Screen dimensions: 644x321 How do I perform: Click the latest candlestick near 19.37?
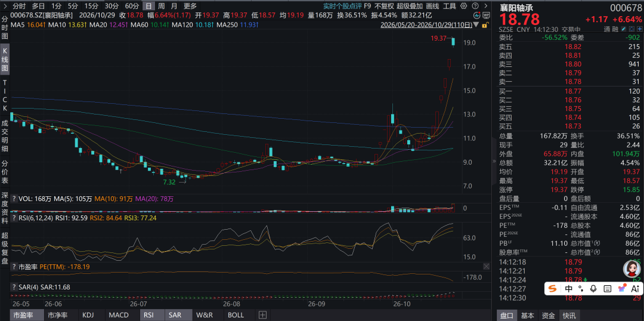(454, 42)
